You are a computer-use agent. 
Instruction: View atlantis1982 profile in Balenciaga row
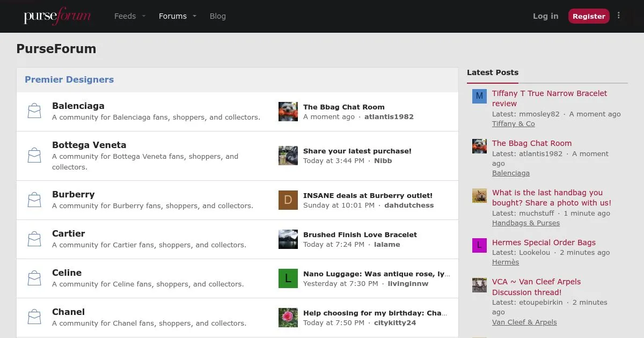pyautogui.click(x=389, y=116)
